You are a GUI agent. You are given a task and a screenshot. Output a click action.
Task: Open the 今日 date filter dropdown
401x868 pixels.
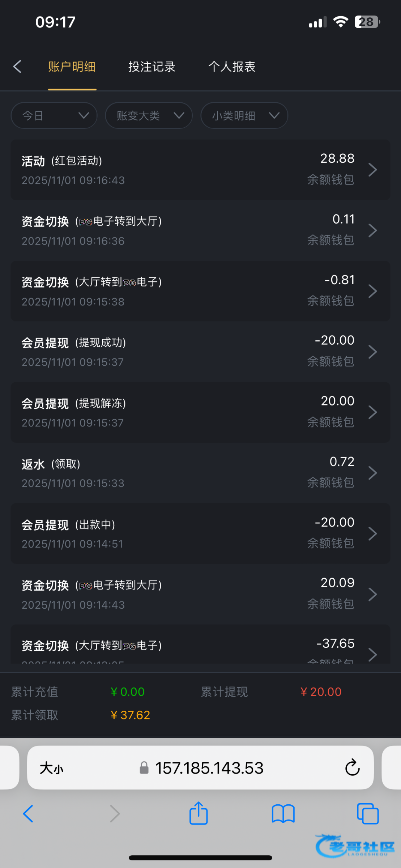click(x=54, y=116)
